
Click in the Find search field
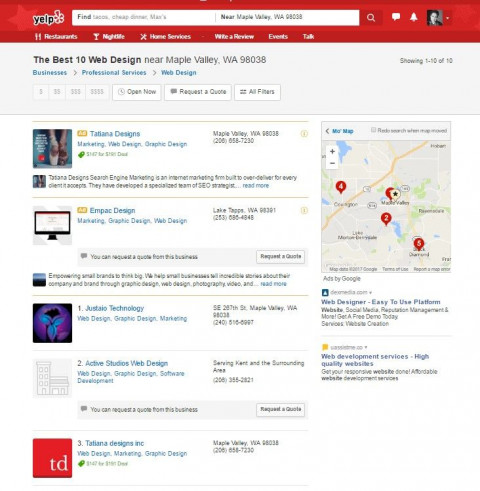click(x=144, y=17)
